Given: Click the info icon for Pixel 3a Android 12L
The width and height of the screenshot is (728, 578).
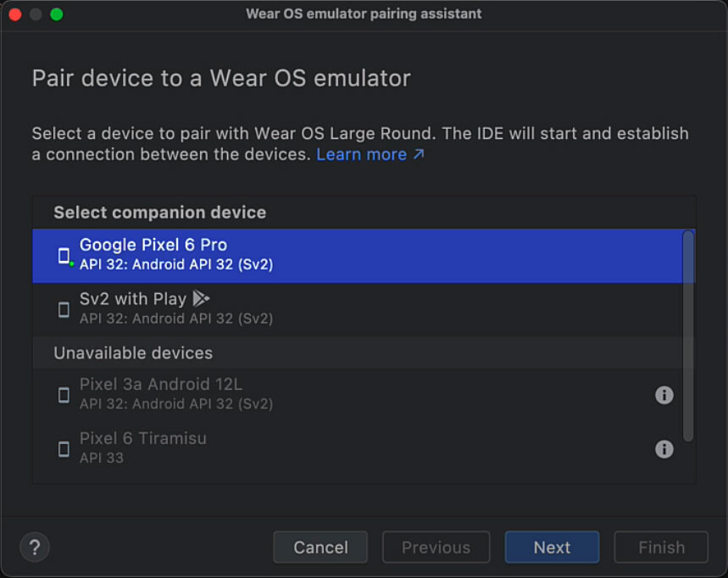Looking at the screenshot, I should (664, 395).
